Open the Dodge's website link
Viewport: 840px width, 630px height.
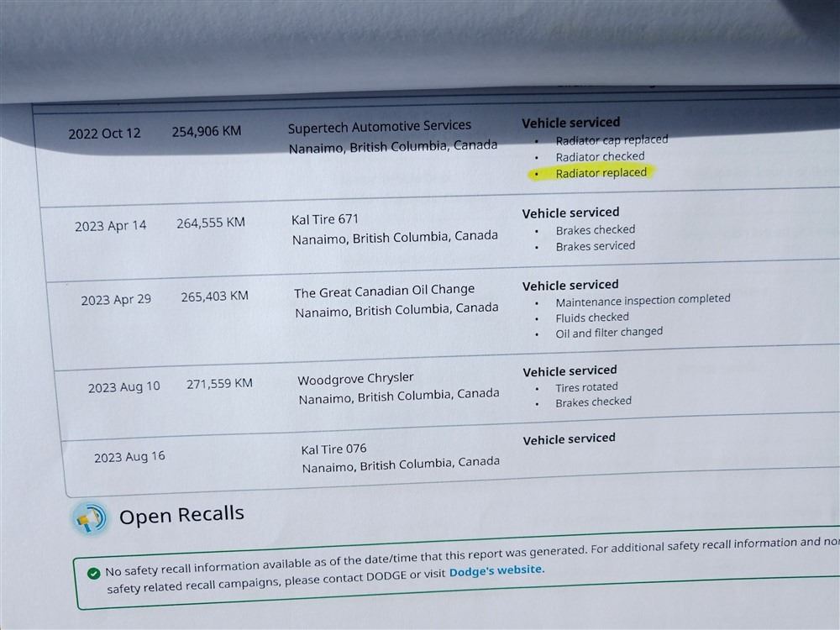pyautogui.click(x=496, y=570)
